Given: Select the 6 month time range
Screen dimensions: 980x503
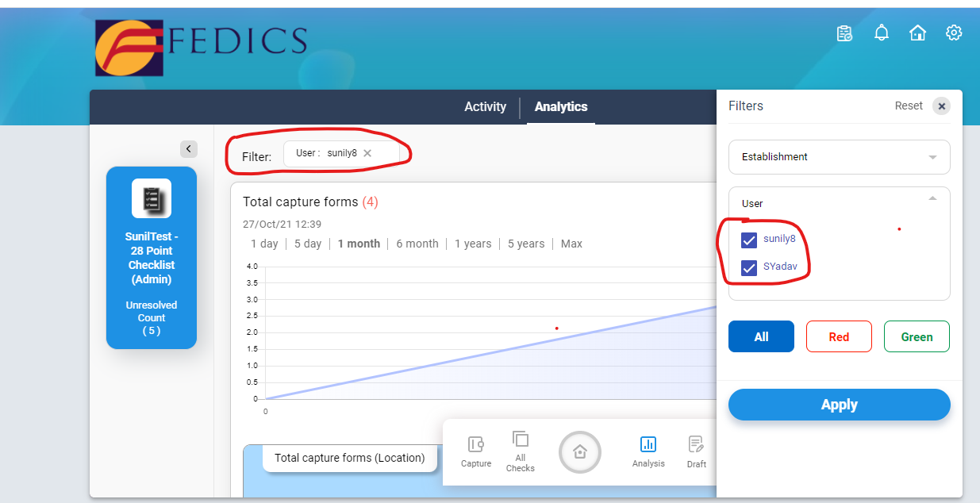Looking at the screenshot, I should point(417,244).
